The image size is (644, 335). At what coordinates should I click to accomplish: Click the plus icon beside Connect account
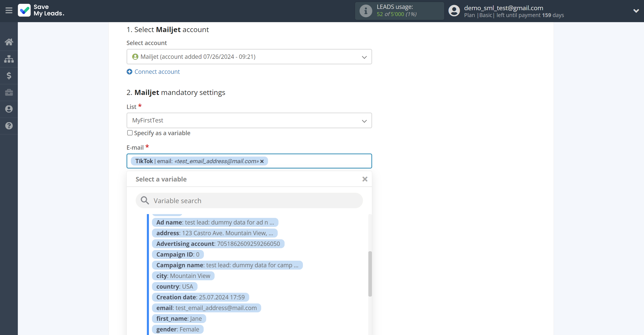(x=129, y=72)
